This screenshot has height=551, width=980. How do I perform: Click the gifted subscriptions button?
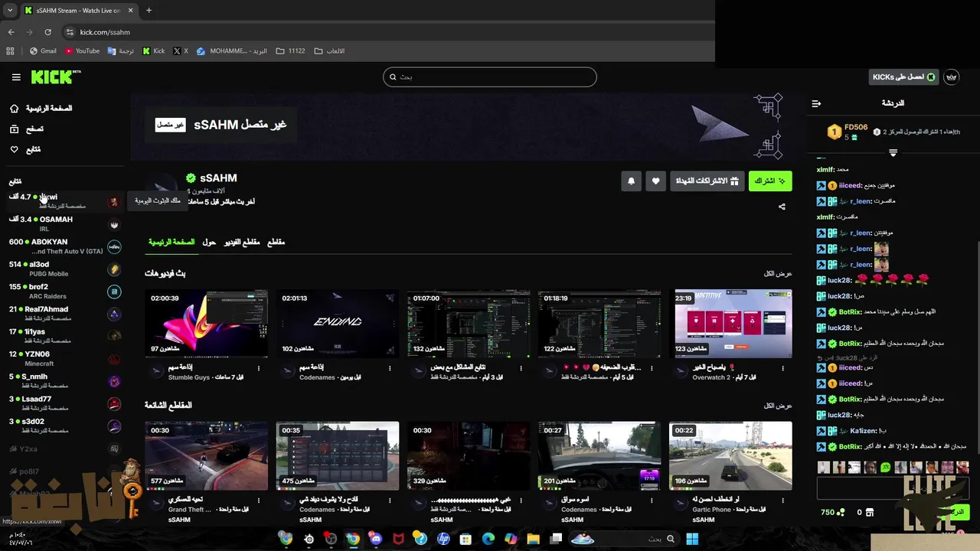[707, 181]
